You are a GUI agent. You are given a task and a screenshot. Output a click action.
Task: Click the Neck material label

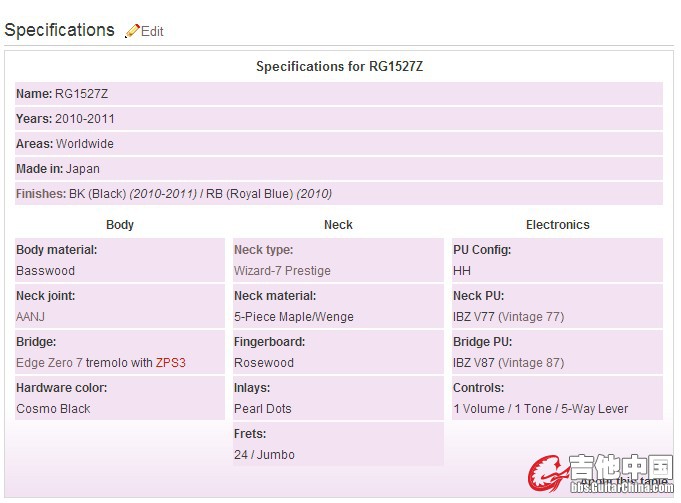[x=275, y=296]
